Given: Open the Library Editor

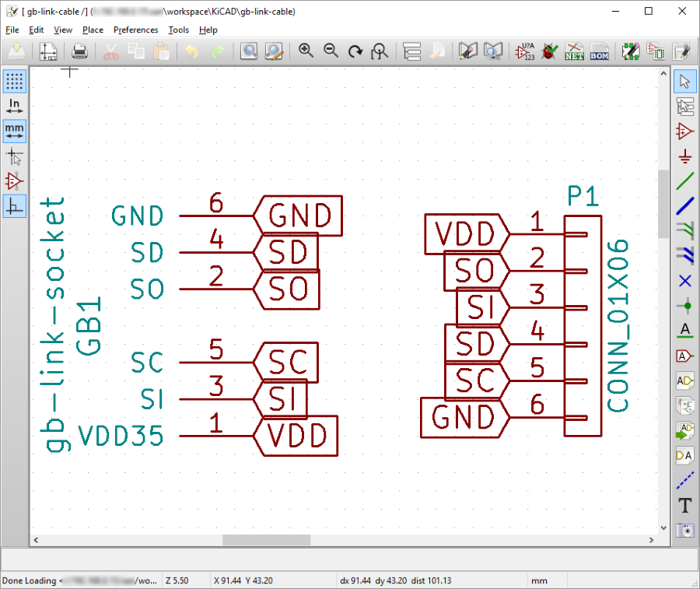Looking at the screenshot, I should [468, 51].
